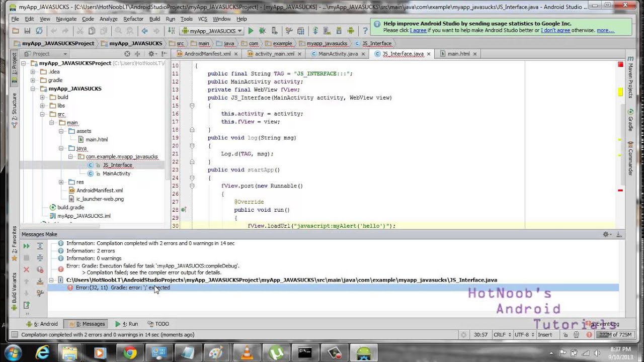Click the Export to text file icon

click(x=26, y=305)
